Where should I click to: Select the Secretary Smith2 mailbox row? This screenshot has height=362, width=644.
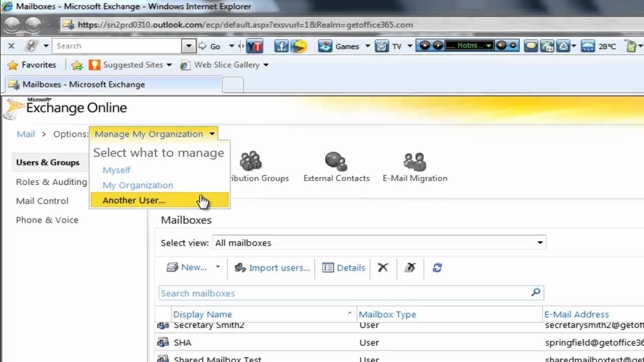point(399,326)
